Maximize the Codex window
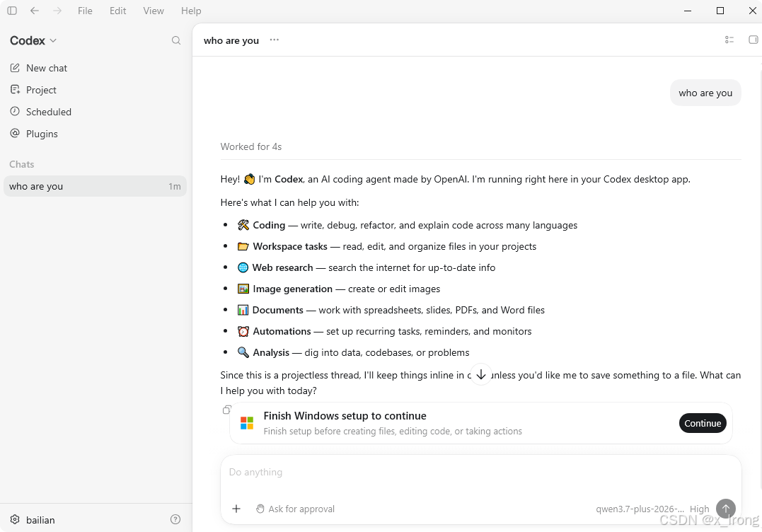This screenshot has height=532, width=762. click(x=720, y=11)
